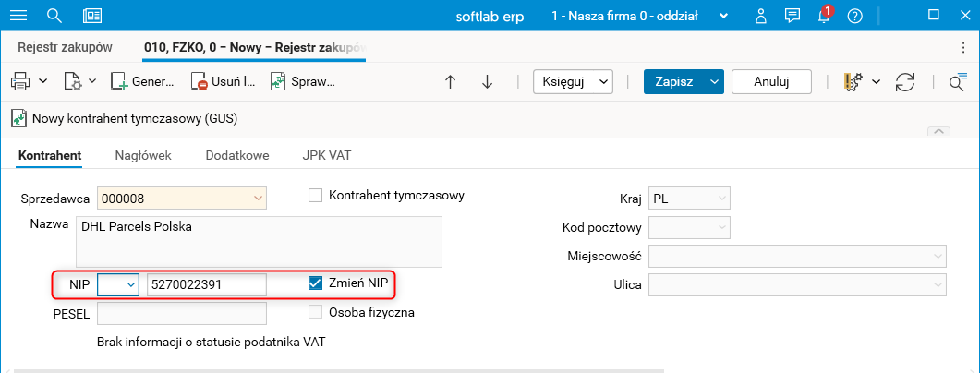980x373 pixels.
Task: Click the document settings icon
Action: 73,81
